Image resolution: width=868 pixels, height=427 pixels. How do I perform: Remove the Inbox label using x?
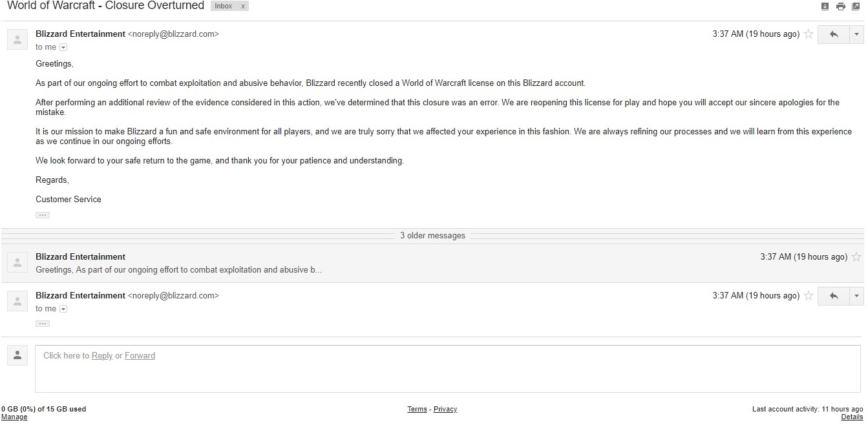243,6
